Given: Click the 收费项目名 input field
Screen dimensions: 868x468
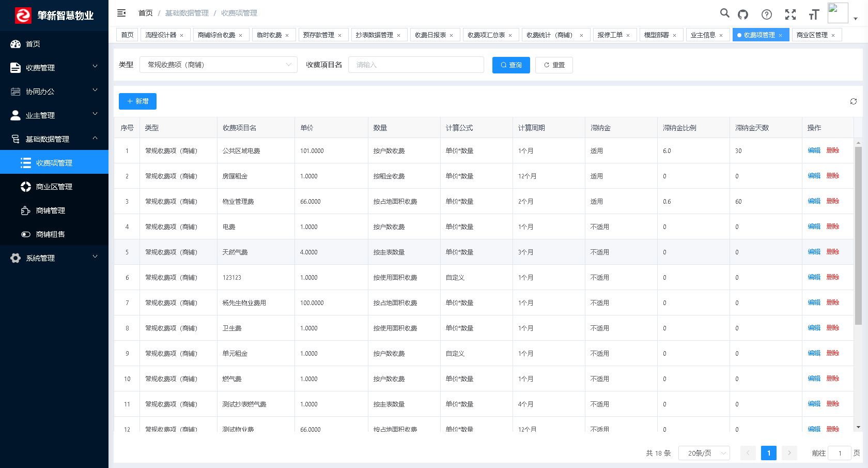Looking at the screenshot, I should pyautogui.click(x=416, y=65).
